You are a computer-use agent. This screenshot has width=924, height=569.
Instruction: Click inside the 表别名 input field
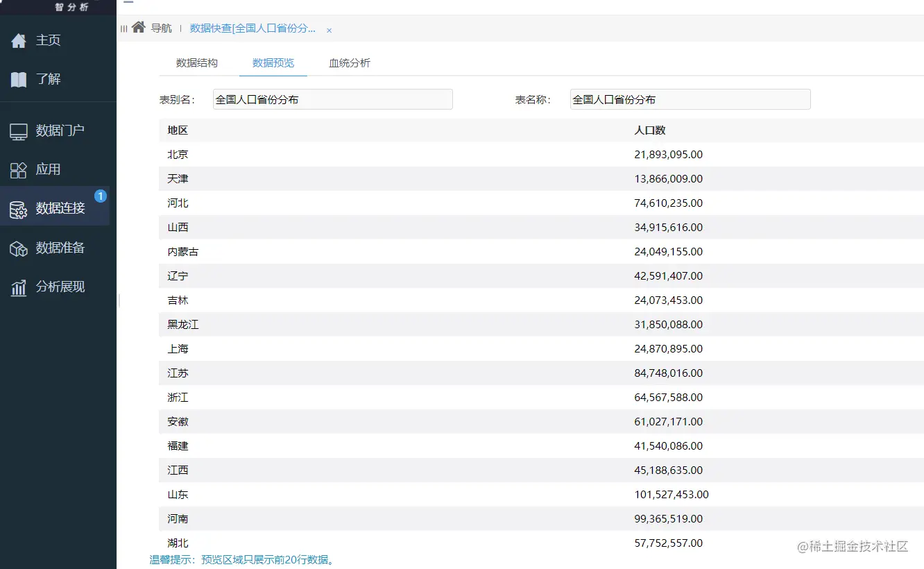click(x=332, y=99)
